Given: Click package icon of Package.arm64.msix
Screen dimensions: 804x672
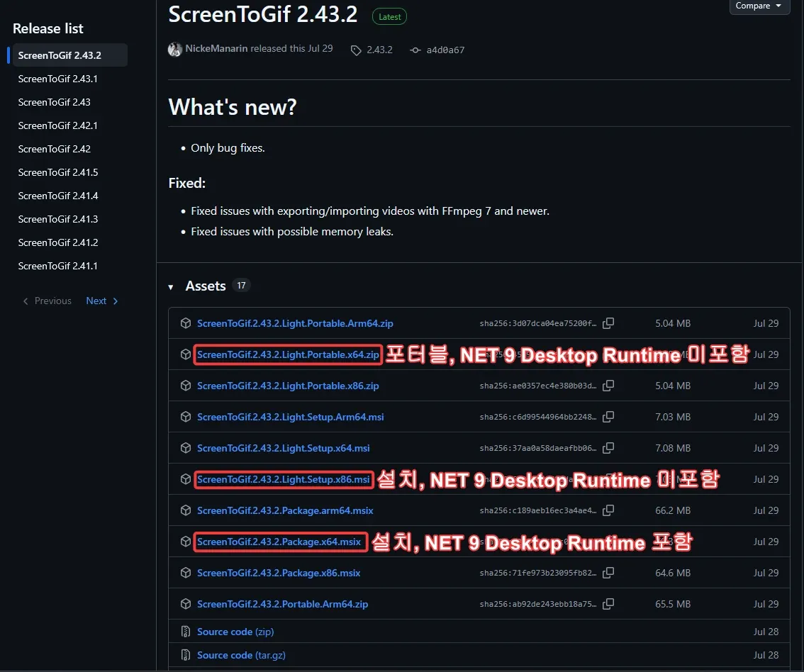Looking at the screenshot, I should (186, 510).
